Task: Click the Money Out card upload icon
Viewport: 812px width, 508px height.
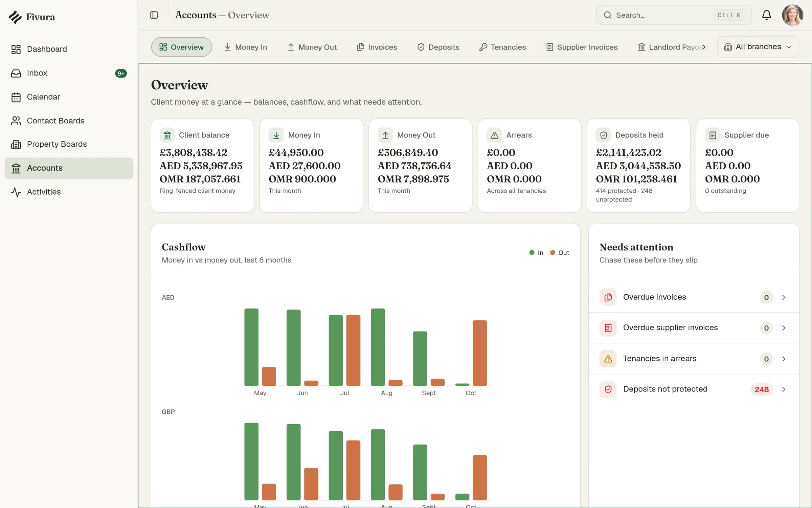Action: pyautogui.click(x=385, y=135)
